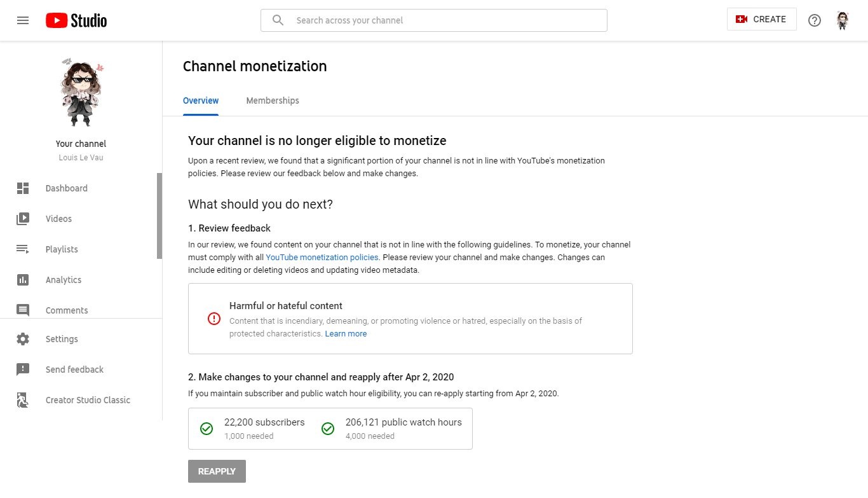868x498 pixels.
Task: Click the "What should you do next?" heading
Action: coord(261,204)
